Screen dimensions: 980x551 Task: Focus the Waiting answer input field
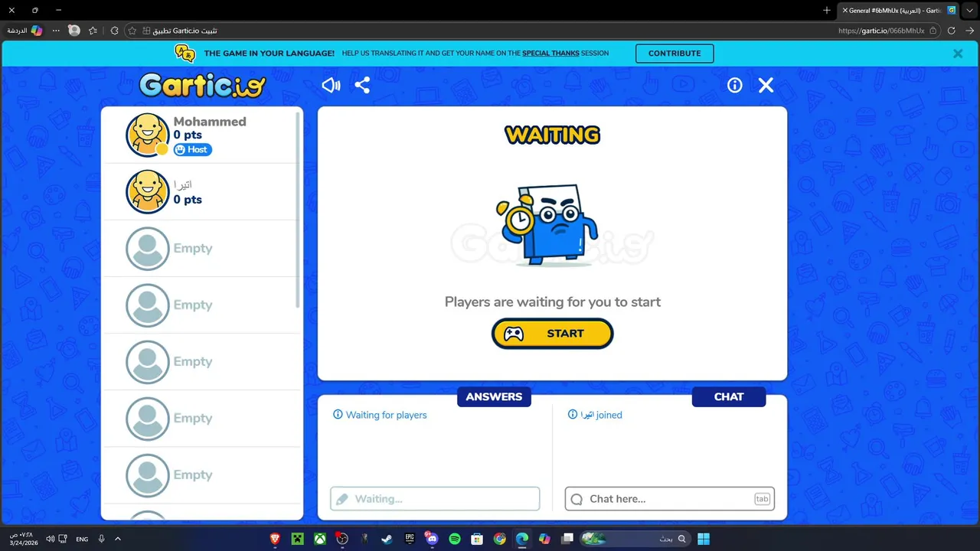coord(435,499)
